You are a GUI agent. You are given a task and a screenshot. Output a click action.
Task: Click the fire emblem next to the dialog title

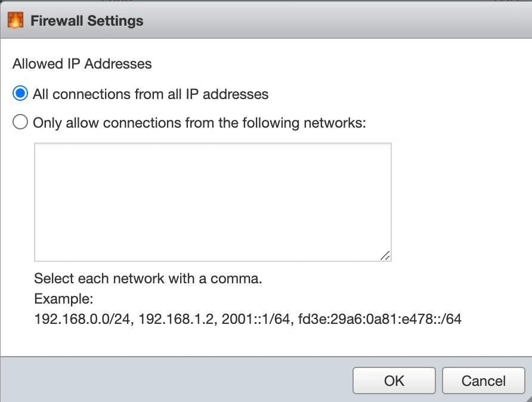16,20
